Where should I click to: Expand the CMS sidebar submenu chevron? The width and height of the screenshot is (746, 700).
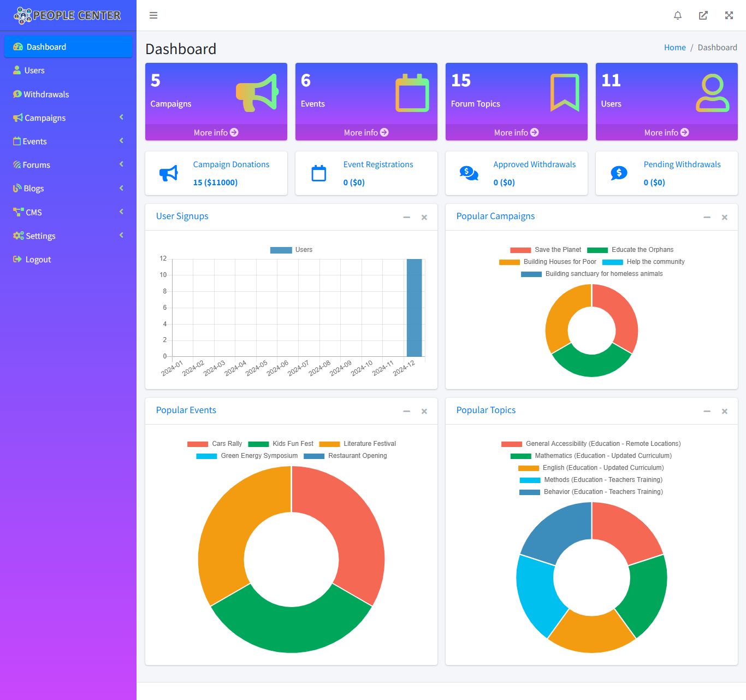click(121, 212)
